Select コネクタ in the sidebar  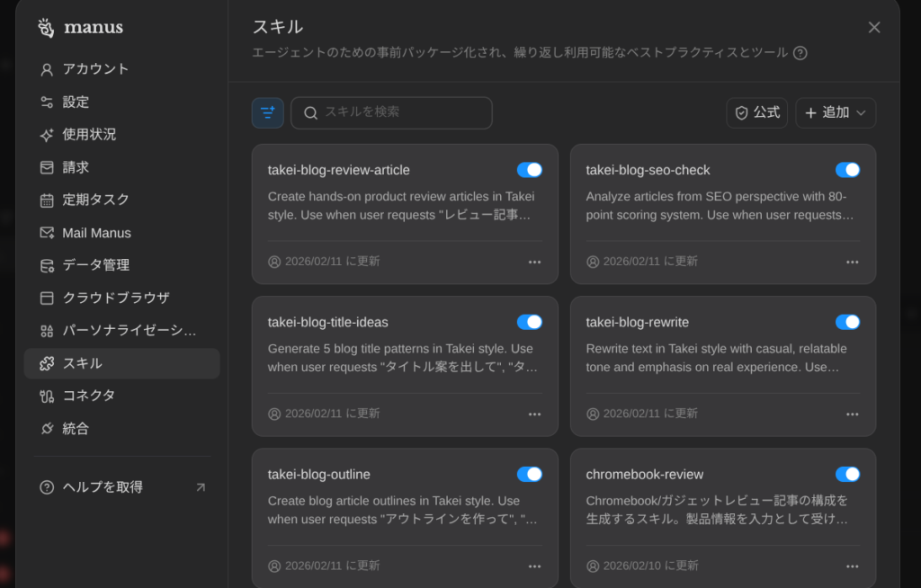point(88,396)
